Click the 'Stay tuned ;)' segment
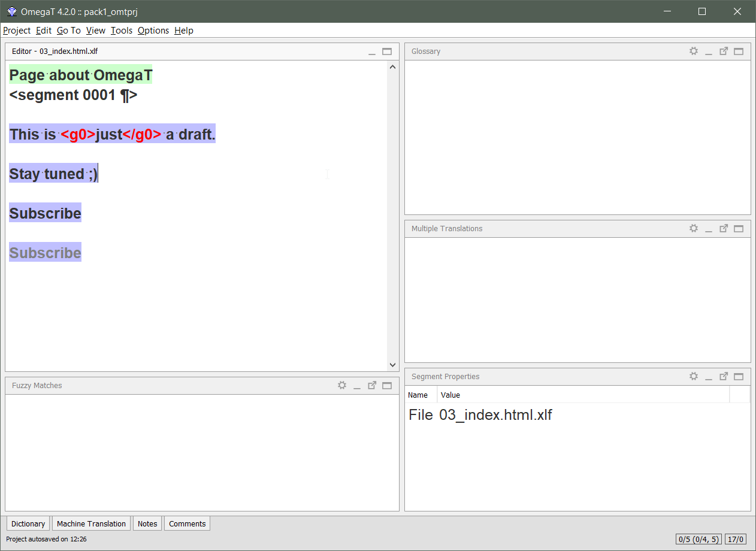 point(53,174)
